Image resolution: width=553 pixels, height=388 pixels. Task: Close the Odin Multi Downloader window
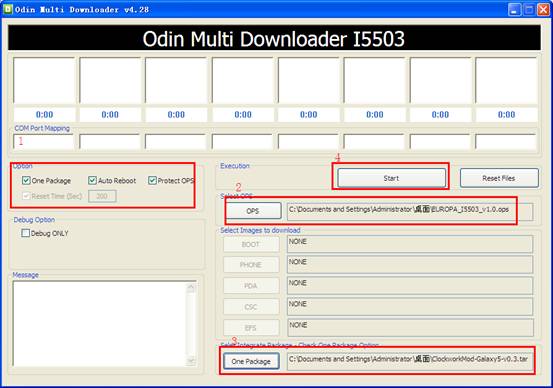pos(543,10)
